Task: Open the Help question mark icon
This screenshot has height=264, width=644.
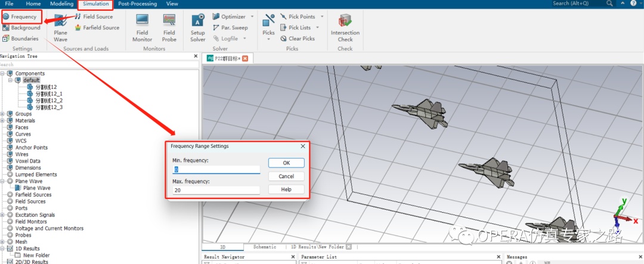Action: tap(633, 4)
